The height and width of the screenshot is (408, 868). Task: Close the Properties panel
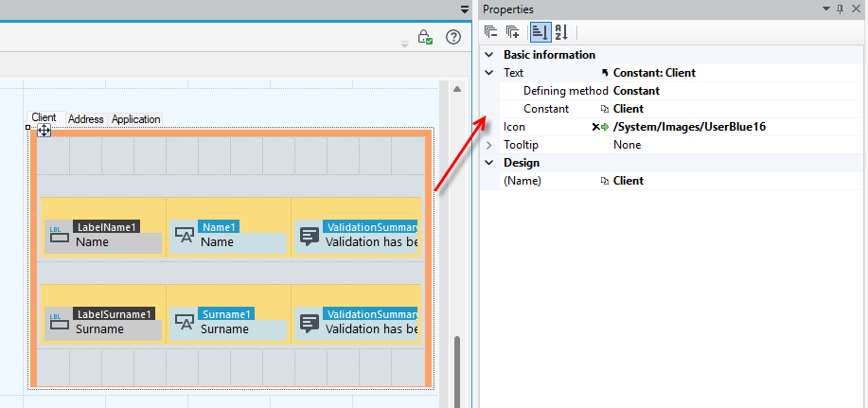point(856,9)
